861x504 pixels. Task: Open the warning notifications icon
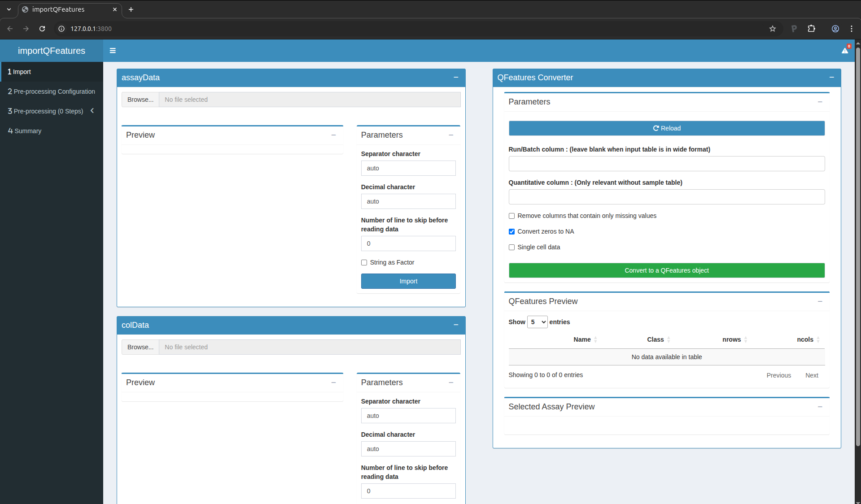point(845,51)
